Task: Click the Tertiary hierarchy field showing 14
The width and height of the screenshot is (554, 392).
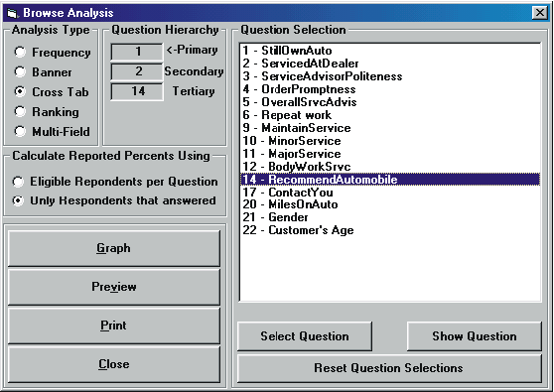Action: (137, 91)
